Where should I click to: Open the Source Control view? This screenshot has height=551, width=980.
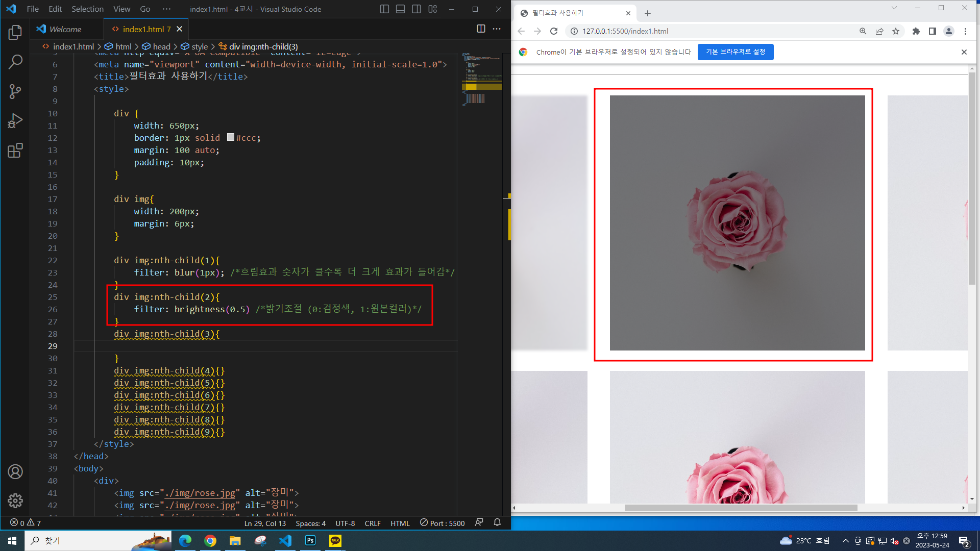(15, 92)
